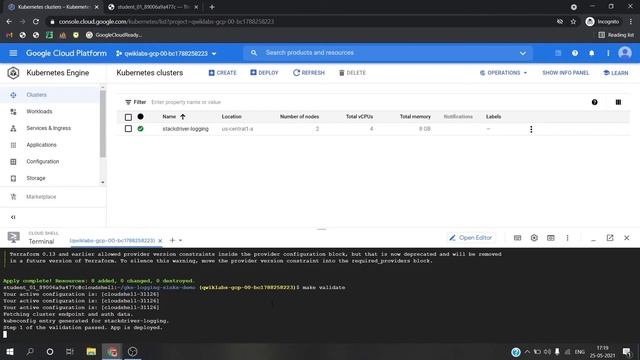Click the Total vCPUs column header
Viewport: 640px width, 360px height.
pos(359,117)
